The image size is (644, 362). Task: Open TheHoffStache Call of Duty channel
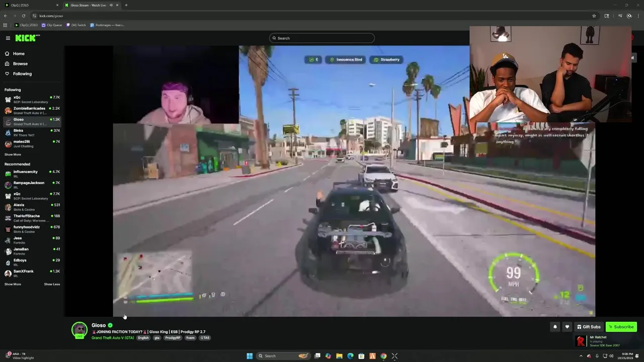coord(32,218)
